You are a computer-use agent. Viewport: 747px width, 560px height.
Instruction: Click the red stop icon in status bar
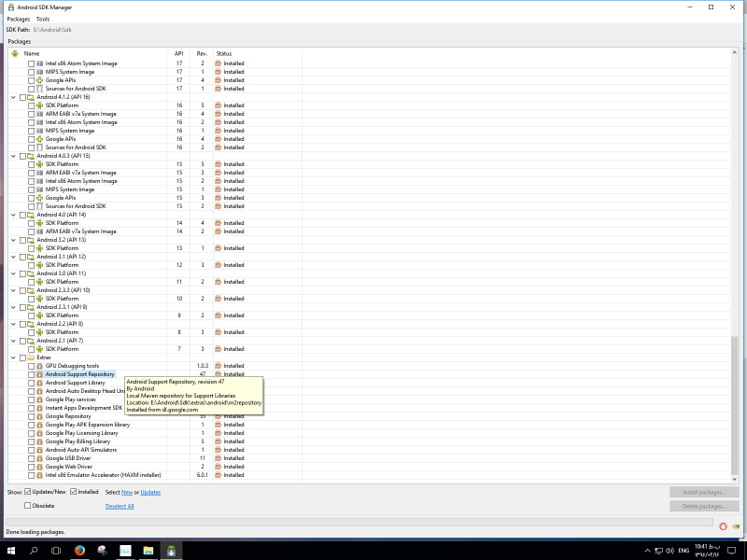[x=724, y=525]
